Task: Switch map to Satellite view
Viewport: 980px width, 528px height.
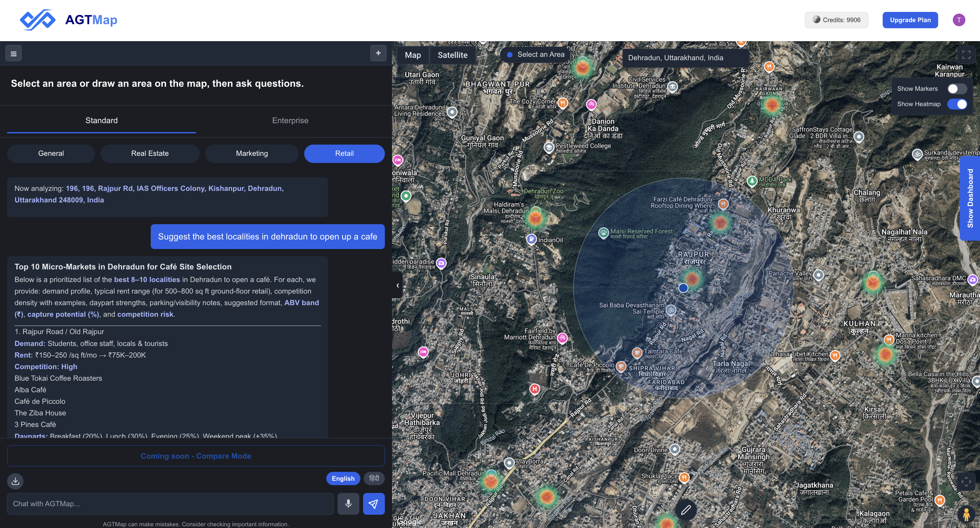Action: 452,55
